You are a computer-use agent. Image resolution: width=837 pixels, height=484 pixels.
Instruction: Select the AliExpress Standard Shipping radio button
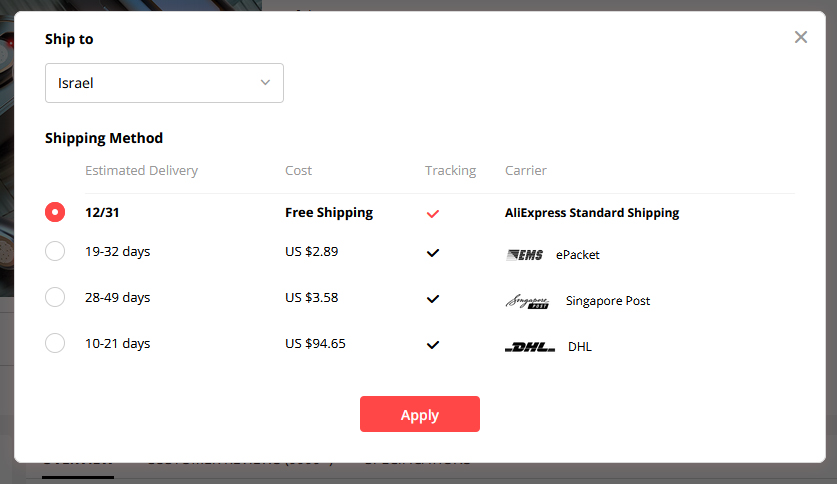55,212
